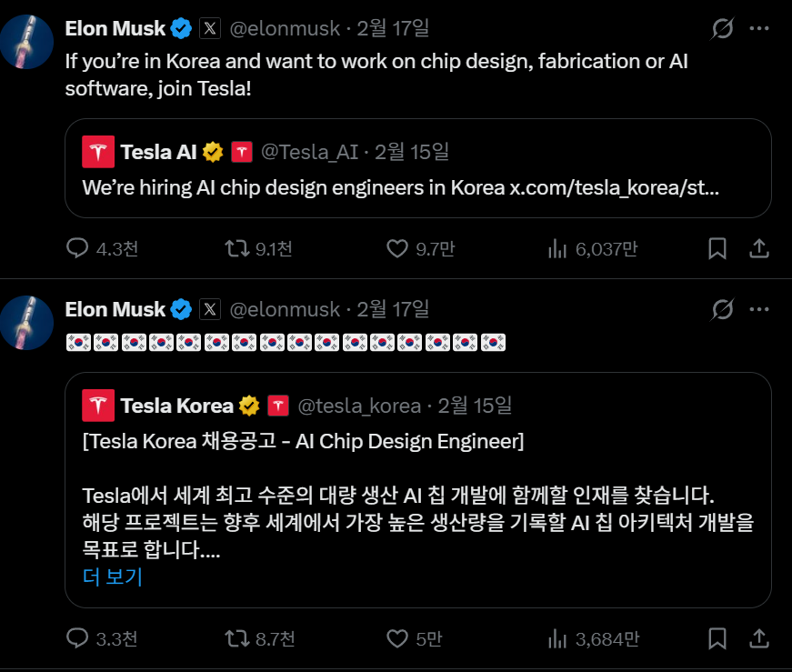Like the first Elon Musk tweet
This screenshot has width=792, height=672.
point(396,248)
